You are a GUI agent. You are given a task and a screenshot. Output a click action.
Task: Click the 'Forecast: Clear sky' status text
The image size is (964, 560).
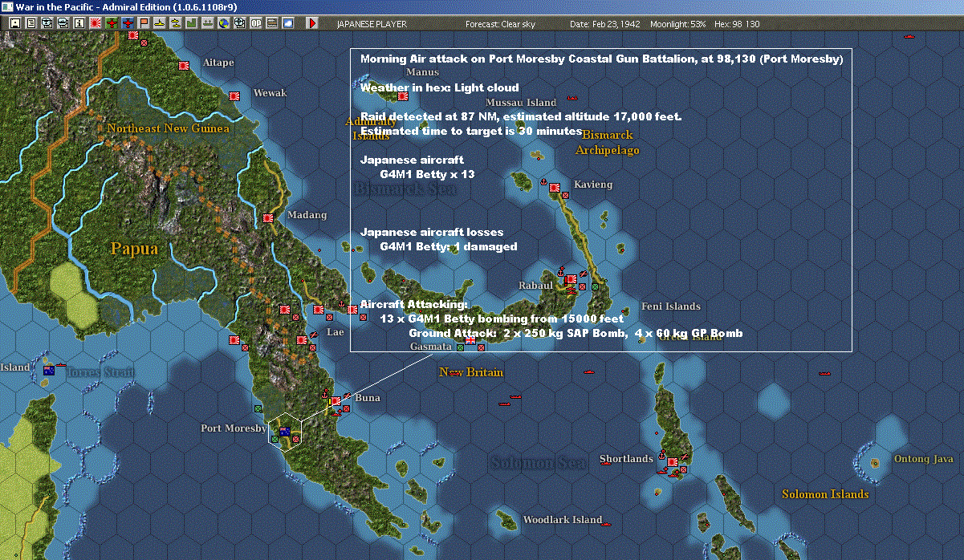[500, 24]
